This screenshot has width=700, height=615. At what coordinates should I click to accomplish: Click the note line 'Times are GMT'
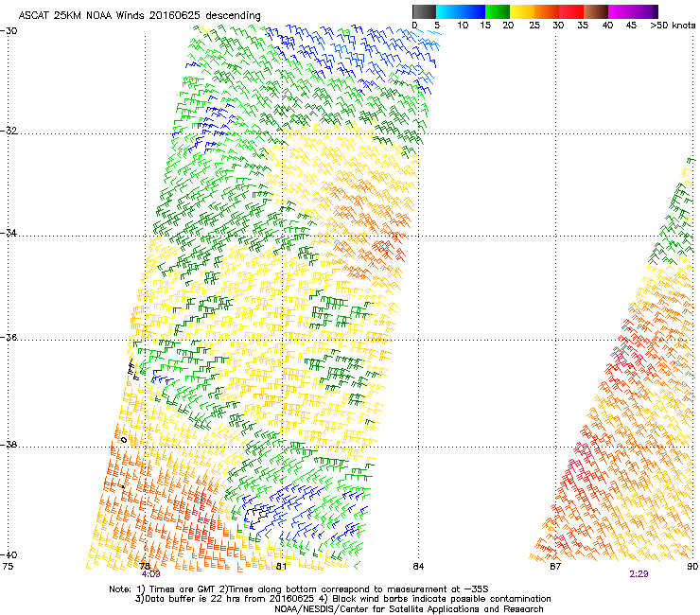[183, 589]
